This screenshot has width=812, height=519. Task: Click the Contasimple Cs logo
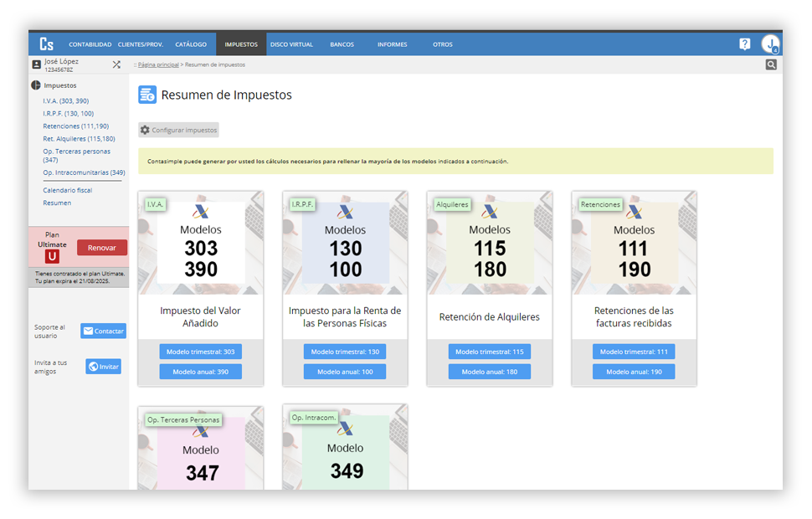(47, 44)
